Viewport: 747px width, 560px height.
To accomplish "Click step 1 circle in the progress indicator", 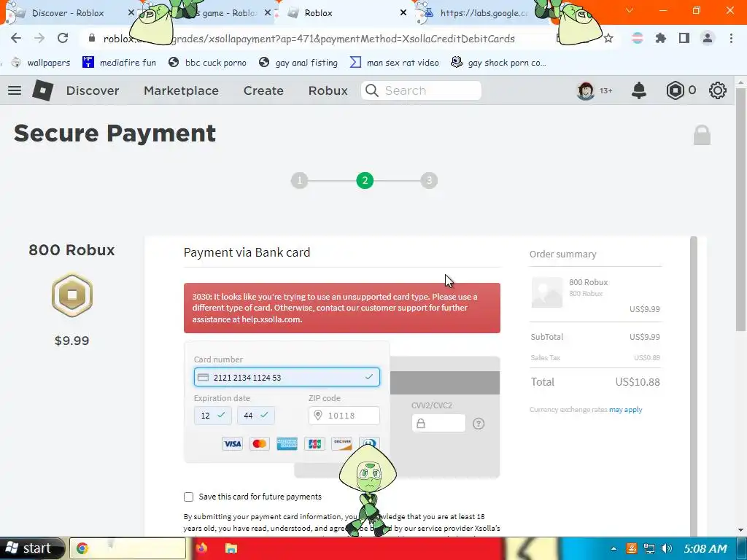I will (x=300, y=181).
